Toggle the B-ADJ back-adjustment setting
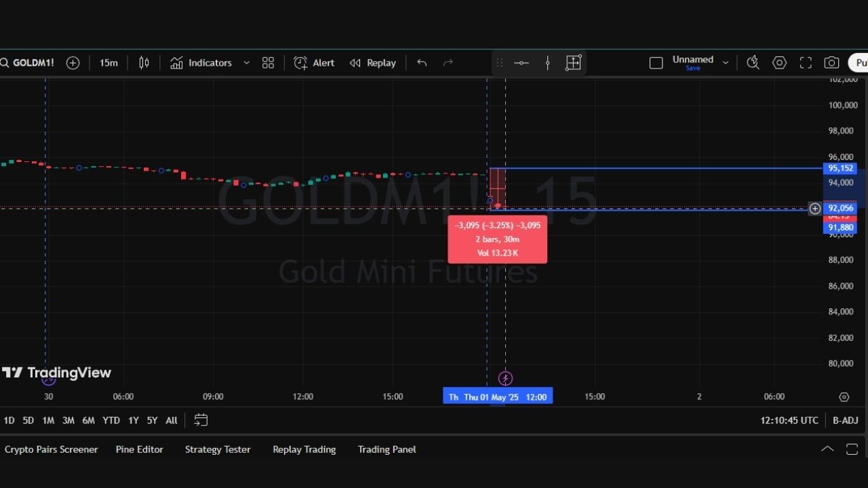The height and width of the screenshot is (488, 868). pos(846,420)
